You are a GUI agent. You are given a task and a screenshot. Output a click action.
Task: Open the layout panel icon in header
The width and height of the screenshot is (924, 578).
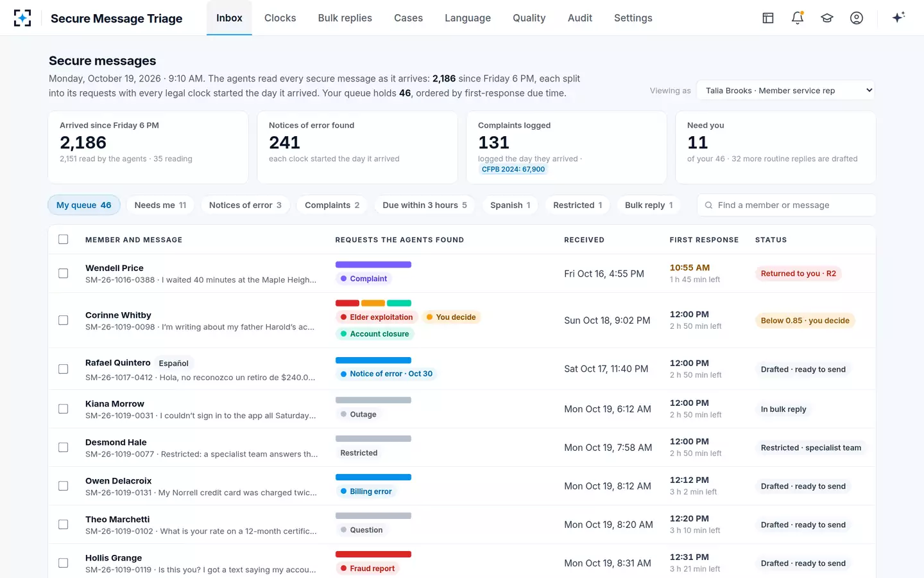(x=768, y=18)
